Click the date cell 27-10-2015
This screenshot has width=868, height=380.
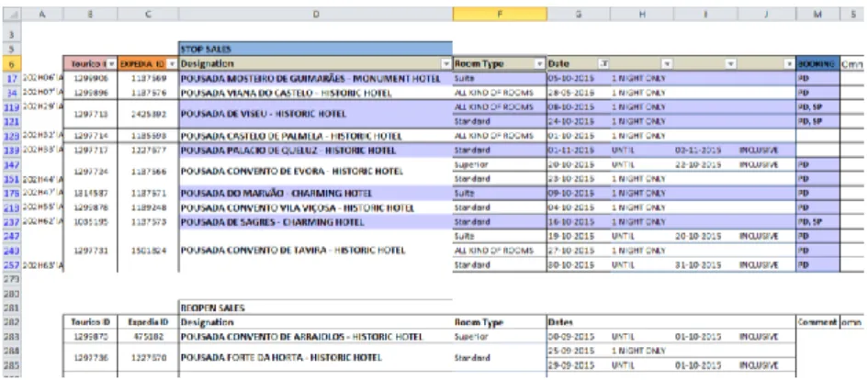click(579, 251)
